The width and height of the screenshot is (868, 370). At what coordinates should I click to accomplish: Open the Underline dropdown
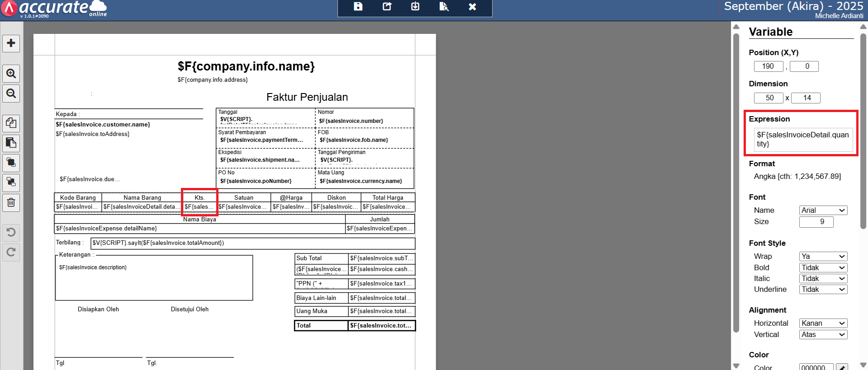(x=823, y=290)
